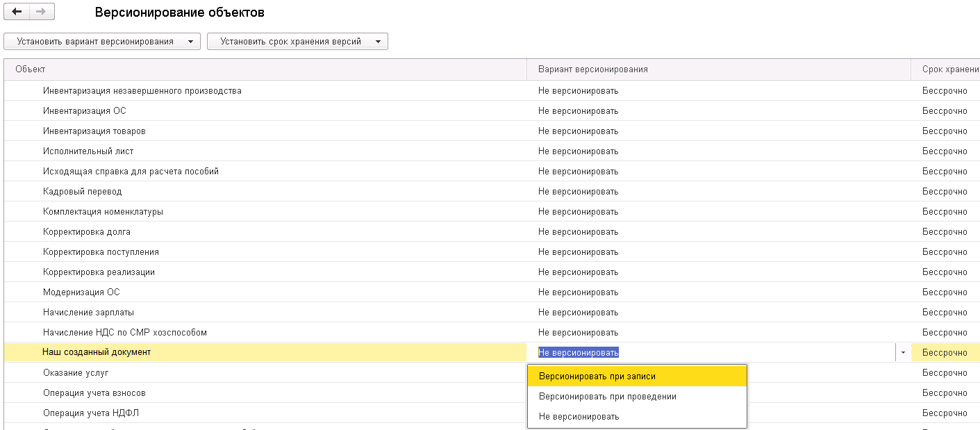Open the 'Установить вариант версионирования' dropdown
The width and height of the screenshot is (980, 430).
click(101, 42)
